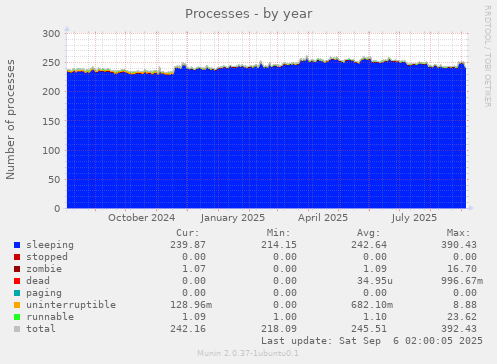Click the 'total' legend label
The image size is (497, 364).
41,329
